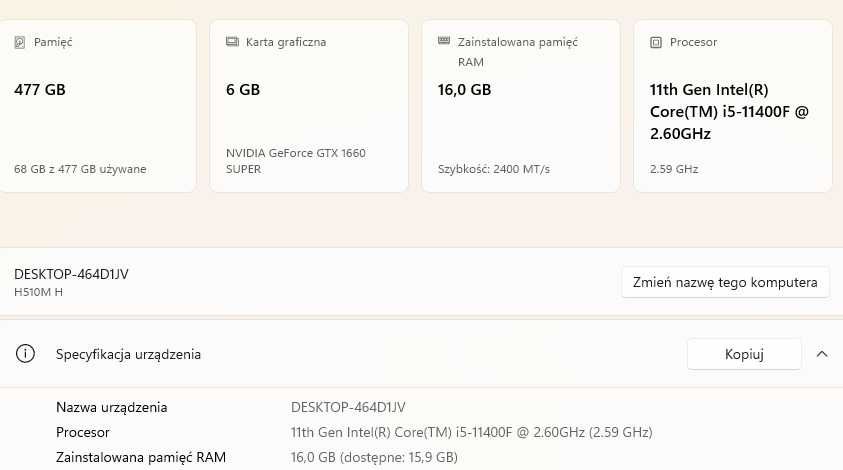Click Zmień nazwę tego komputera
This screenshot has width=843, height=470.
725,282
